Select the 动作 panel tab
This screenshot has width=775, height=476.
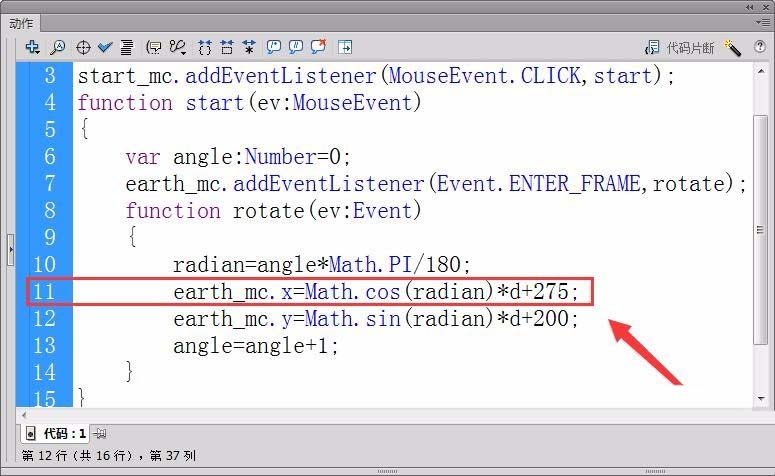(21, 23)
